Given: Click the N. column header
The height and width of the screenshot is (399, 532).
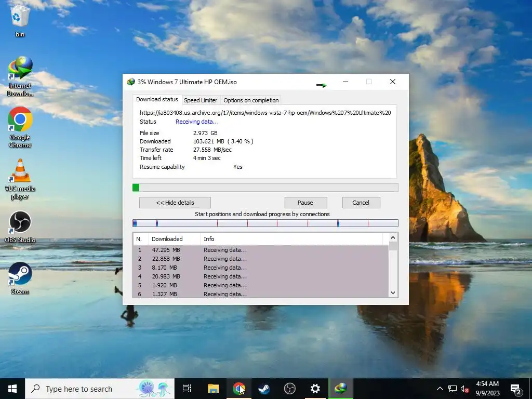Looking at the screenshot, I should click(141, 239).
